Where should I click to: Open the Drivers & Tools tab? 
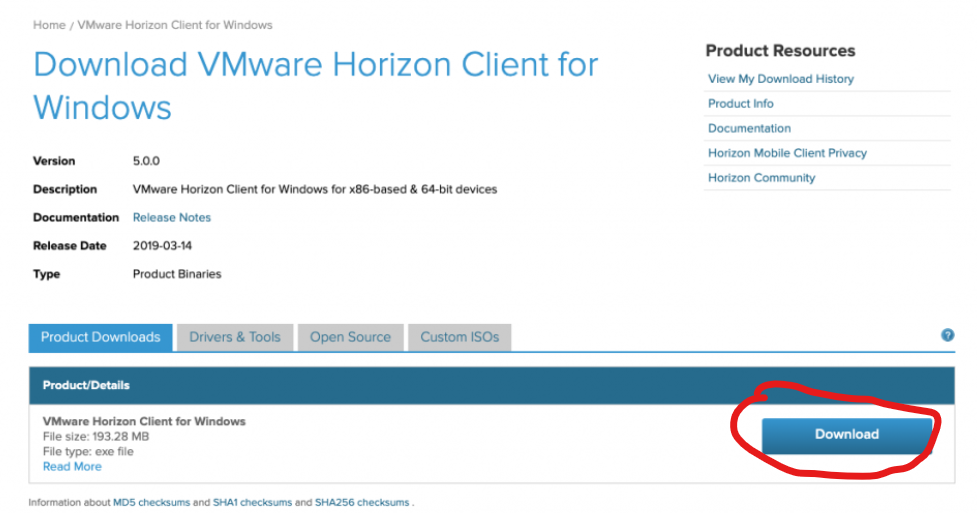[x=235, y=337]
